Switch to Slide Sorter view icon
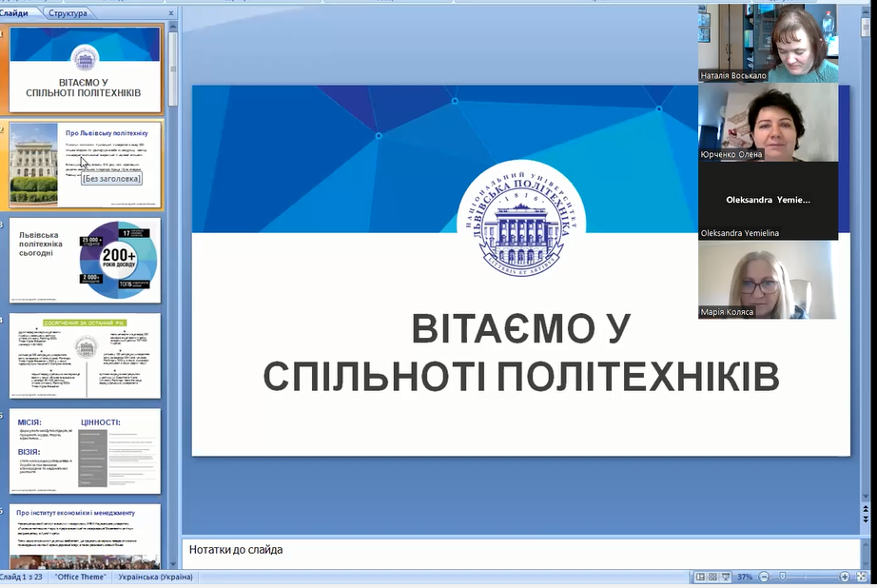 click(x=712, y=577)
